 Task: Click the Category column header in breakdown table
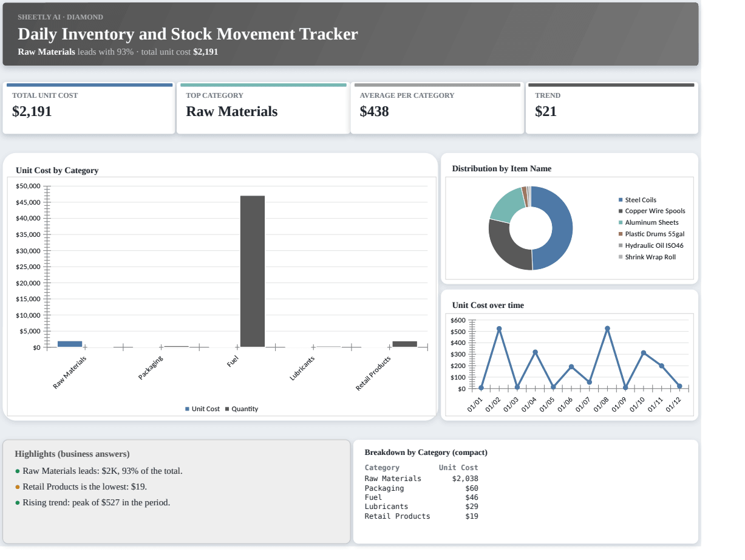tap(382, 468)
